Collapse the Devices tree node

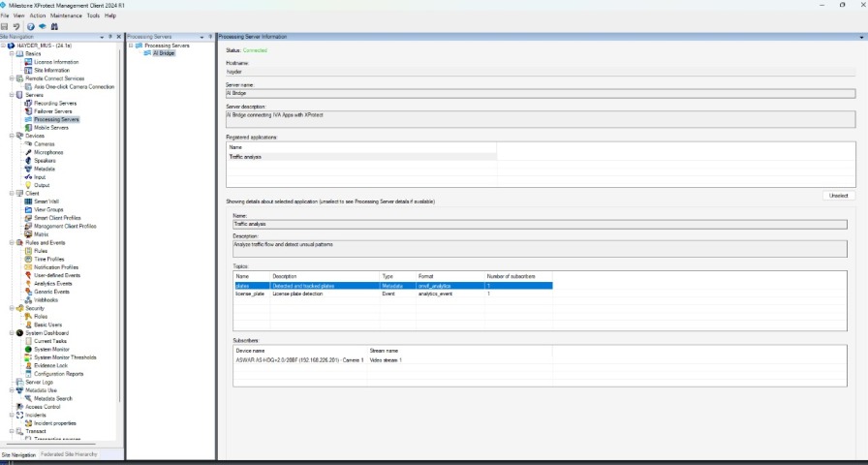[x=11, y=136]
